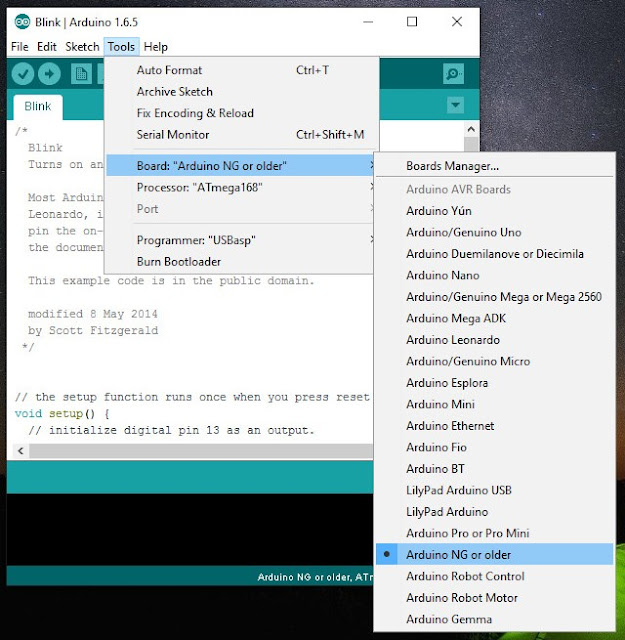The height and width of the screenshot is (640, 625).
Task: Select Arduino/Genuino Micro board
Action: (x=494, y=361)
